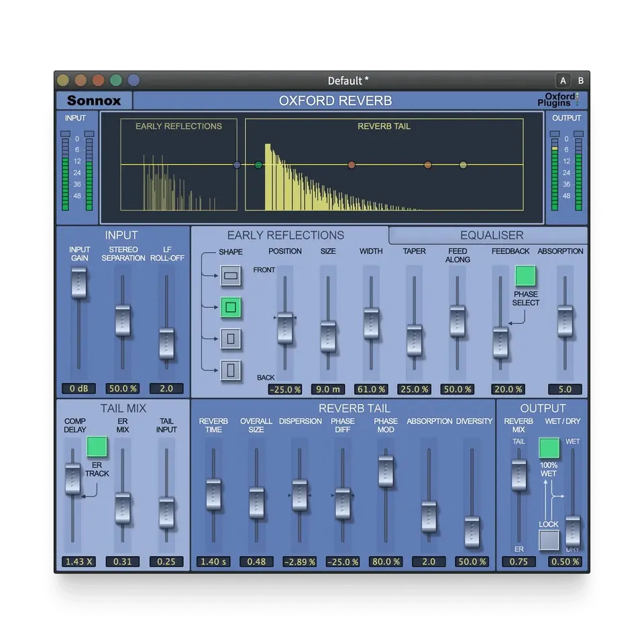644x644 pixels.
Task: Select the tall bottom shape option
Action: (231, 370)
